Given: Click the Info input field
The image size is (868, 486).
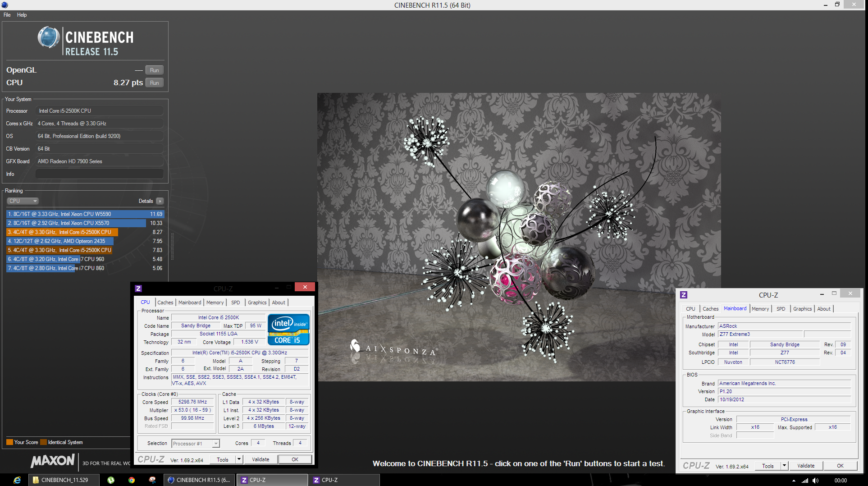Looking at the screenshot, I should coord(100,174).
